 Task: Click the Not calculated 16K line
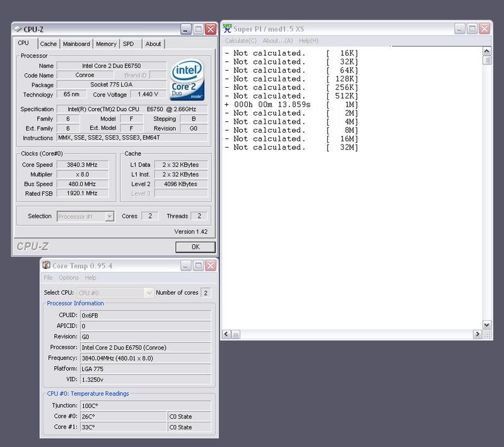click(x=291, y=53)
